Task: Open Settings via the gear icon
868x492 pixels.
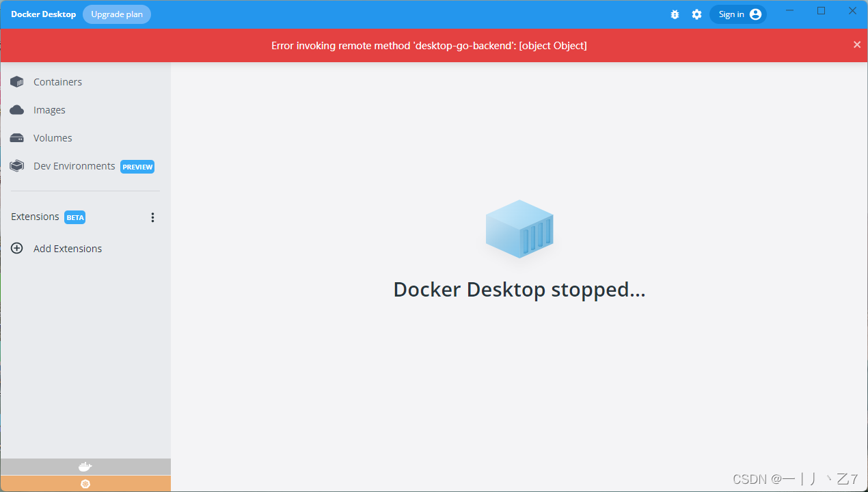Action: point(696,14)
